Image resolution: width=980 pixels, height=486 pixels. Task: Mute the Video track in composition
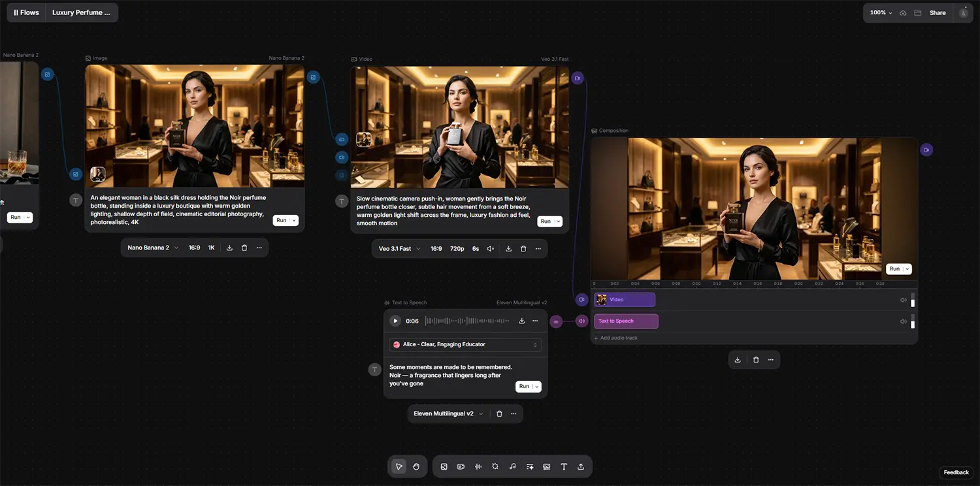click(x=903, y=300)
